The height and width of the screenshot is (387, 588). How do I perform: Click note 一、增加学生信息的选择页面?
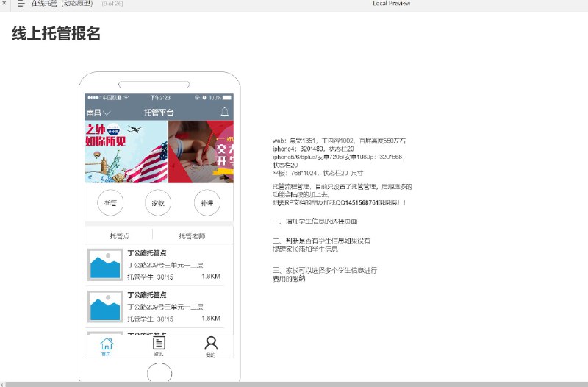point(315,221)
